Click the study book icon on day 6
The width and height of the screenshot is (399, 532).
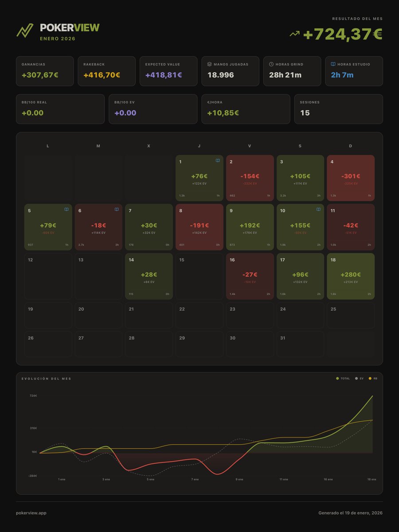point(117,210)
